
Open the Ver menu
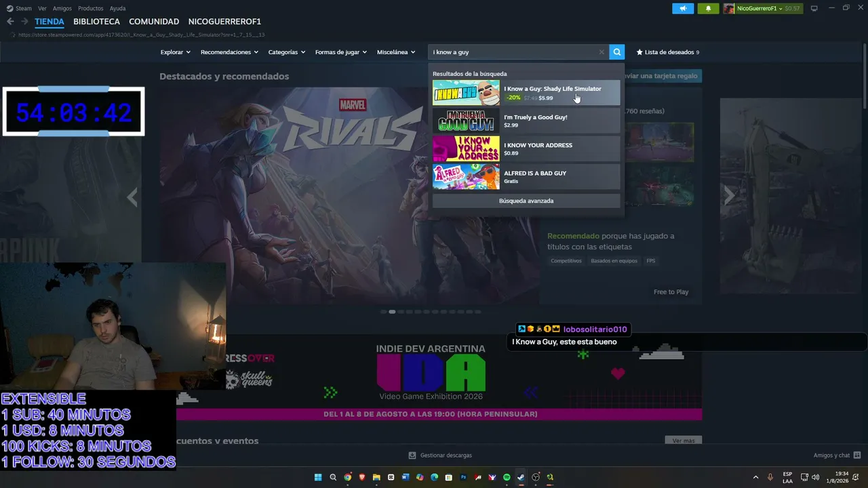pyautogui.click(x=42, y=8)
